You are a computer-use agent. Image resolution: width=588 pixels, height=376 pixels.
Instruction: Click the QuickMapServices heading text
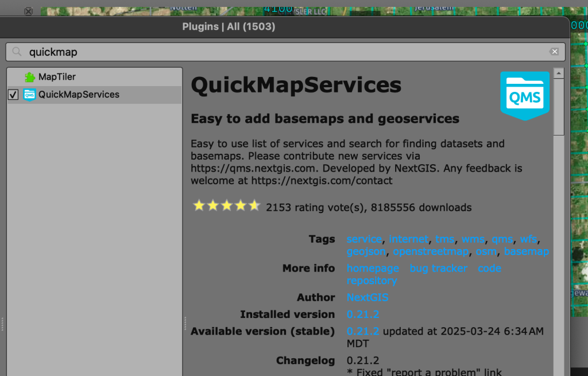click(296, 85)
